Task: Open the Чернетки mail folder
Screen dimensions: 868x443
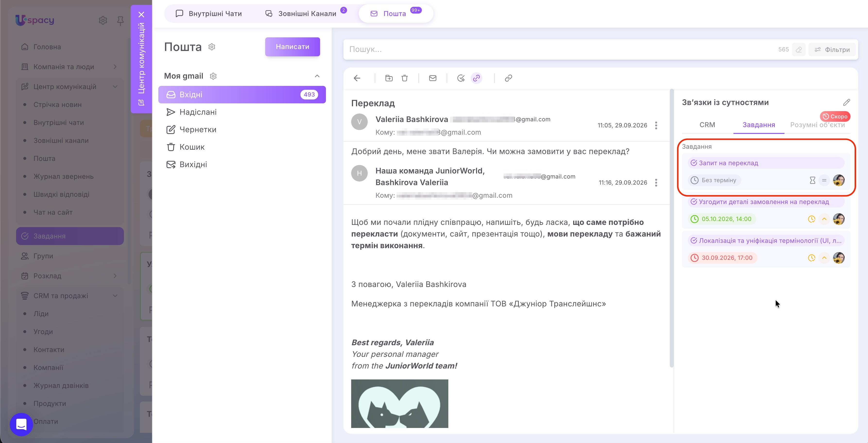Action: pos(242,130)
